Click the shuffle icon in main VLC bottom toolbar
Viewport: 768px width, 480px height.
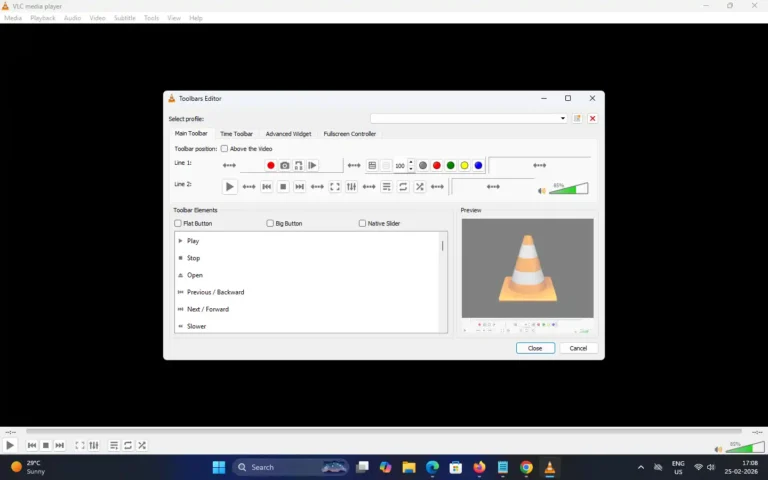[142, 445]
